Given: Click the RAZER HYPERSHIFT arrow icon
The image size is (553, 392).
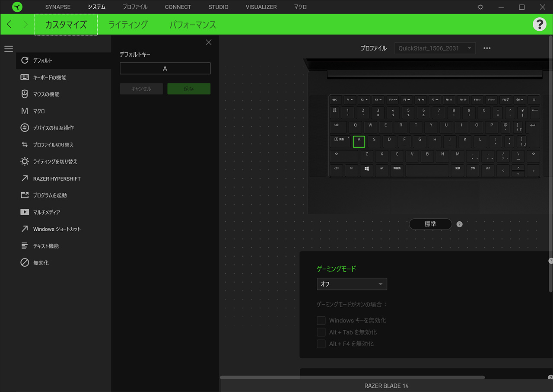Looking at the screenshot, I should (25, 178).
